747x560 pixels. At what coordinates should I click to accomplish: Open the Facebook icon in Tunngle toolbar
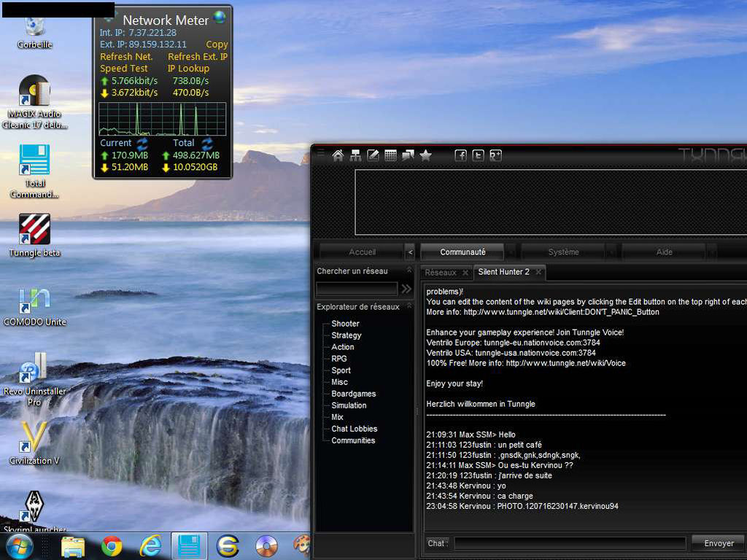coord(461,156)
